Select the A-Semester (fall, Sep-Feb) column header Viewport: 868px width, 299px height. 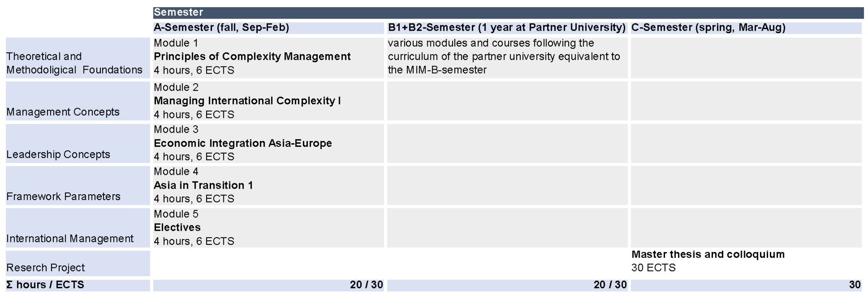(269, 28)
